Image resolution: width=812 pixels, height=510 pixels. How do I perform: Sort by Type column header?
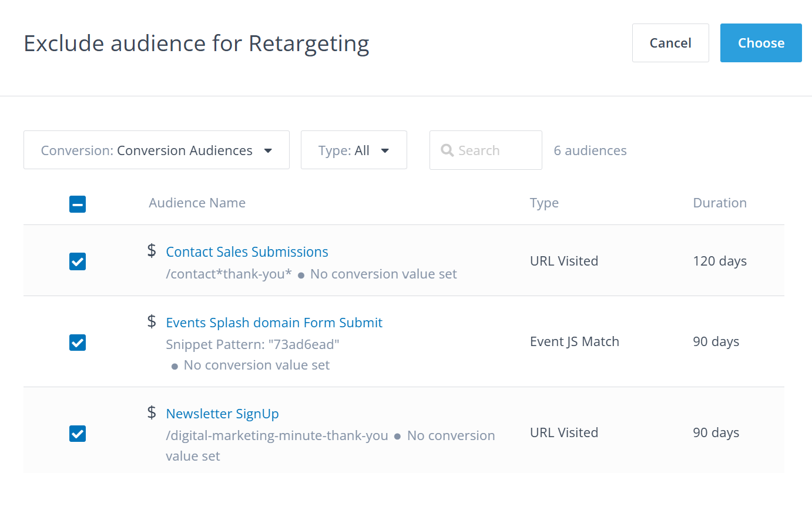544,203
